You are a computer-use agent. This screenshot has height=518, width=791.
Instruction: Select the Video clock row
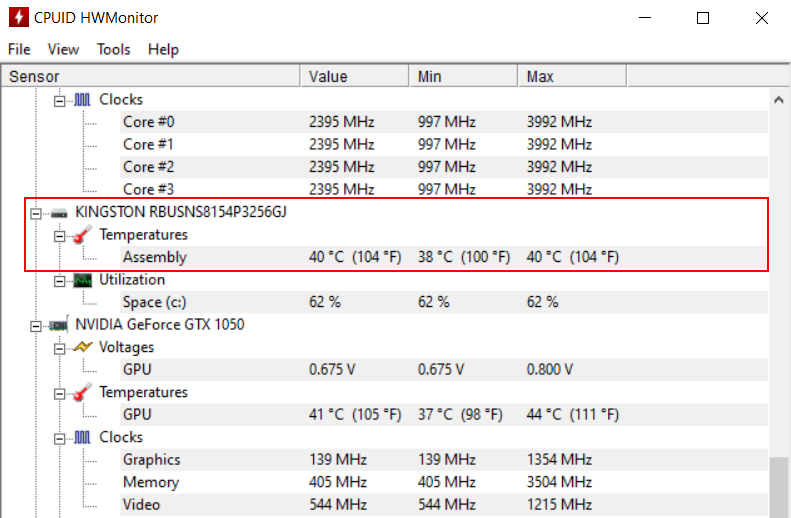[x=444, y=504]
